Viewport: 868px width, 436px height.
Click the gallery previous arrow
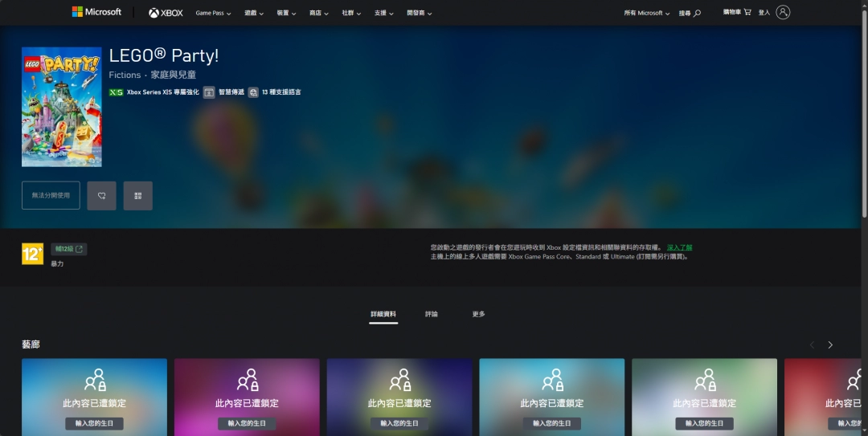pyautogui.click(x=812, y=344)
